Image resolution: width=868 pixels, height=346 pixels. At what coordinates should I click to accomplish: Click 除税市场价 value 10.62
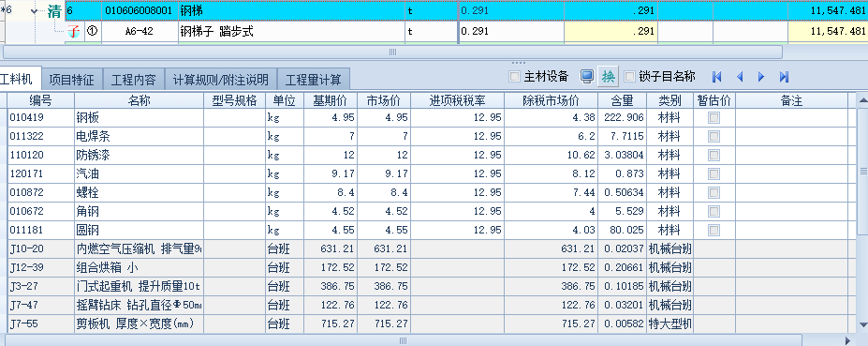[x=551, y=156]
